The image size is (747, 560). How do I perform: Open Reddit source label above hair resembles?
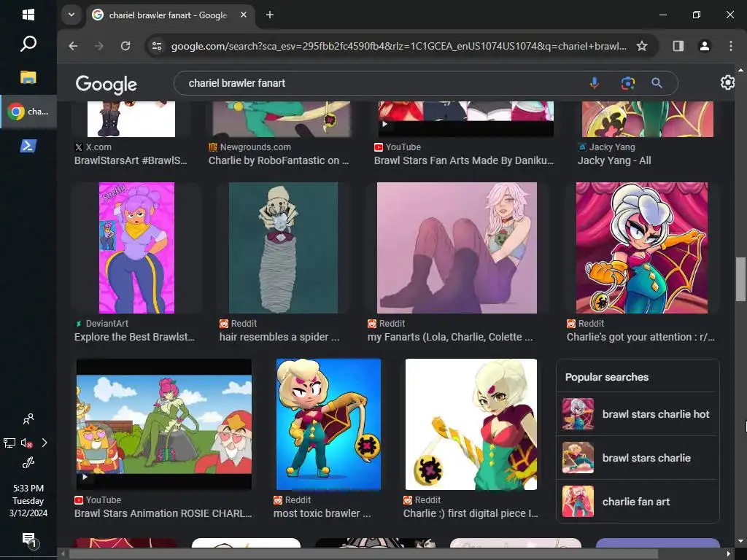239,323
